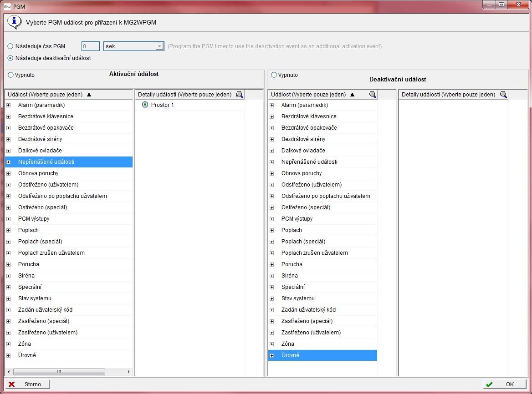Screen dimensions: 532x394
Task: Enable 'Vypnuto' for the deactivation event
Action: click(274, 75)
